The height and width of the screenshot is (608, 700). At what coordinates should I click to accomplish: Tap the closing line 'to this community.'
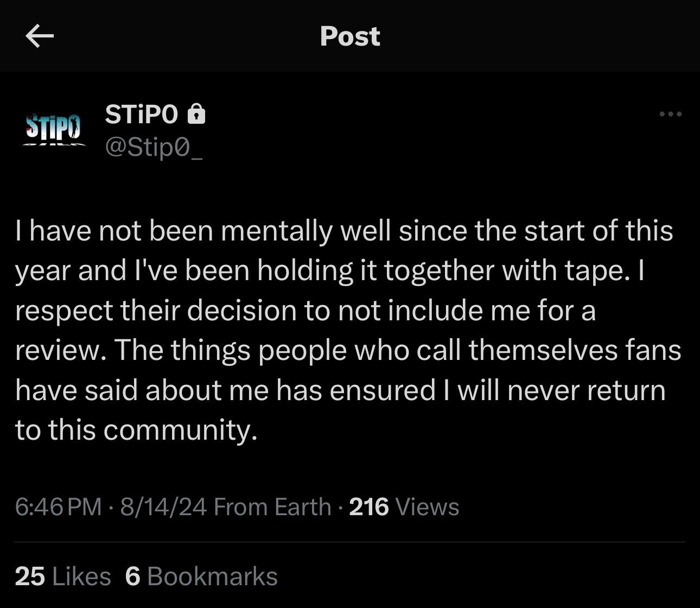(x=136, y=430)
